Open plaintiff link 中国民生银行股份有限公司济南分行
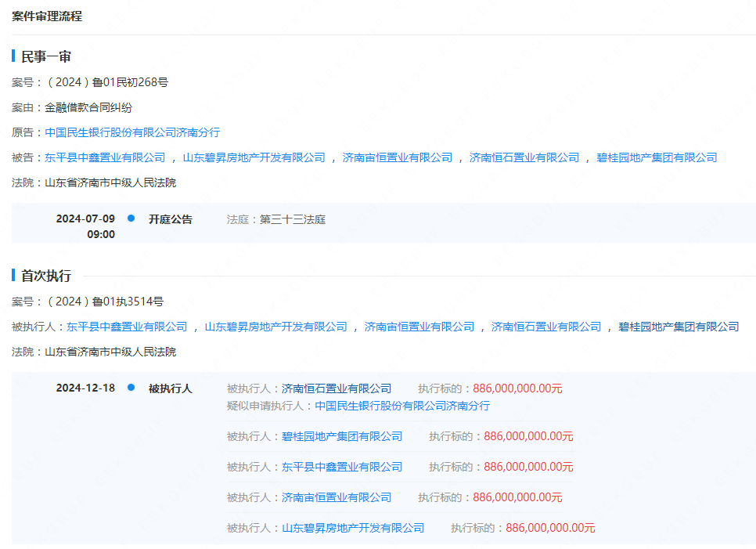756x549 pixels. point(132,132)
